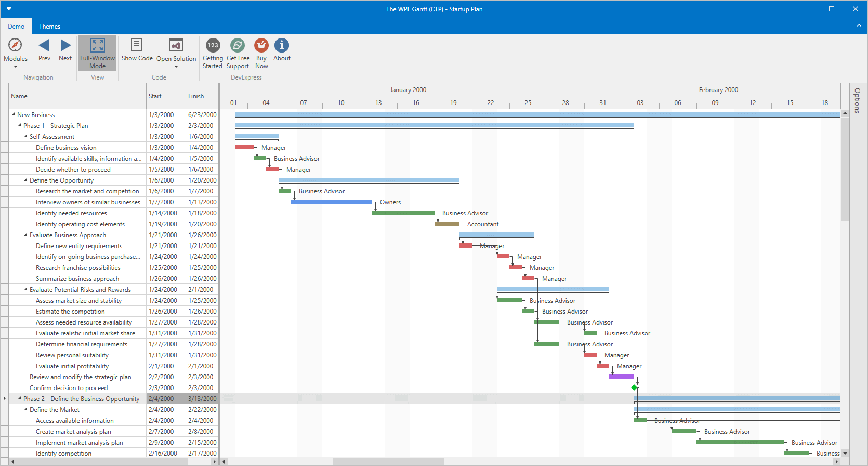This screenshot has height=466, width=868.
Task: Collapse Define the Market group
Action: point(26,409)
